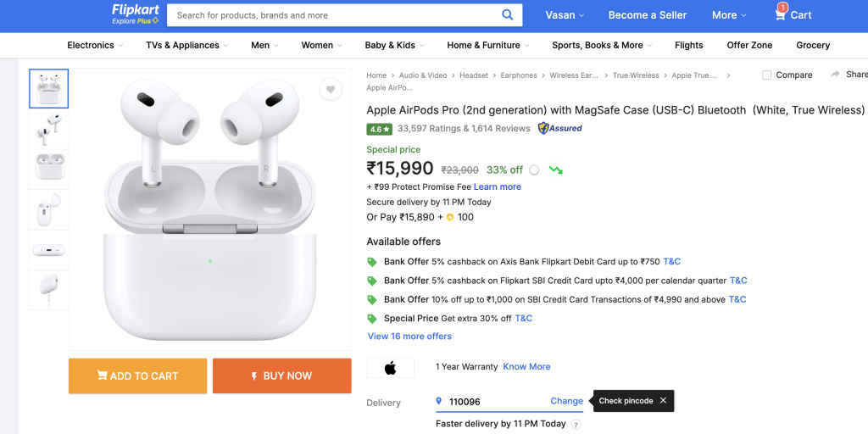Image resolution: width=868 pixels, height=434 pixels.
Task: Tick the Compare checkbox
Action: click(x=766, y=75)
